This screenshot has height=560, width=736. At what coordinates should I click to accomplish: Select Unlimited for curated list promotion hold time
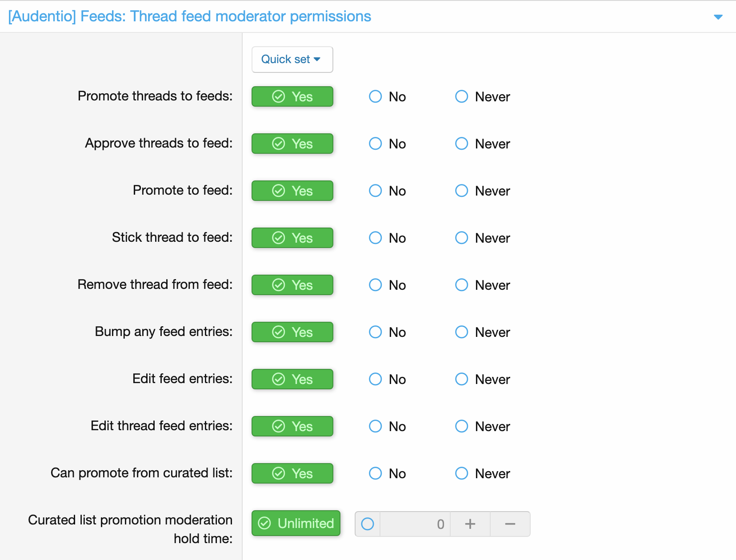[296, 524]
